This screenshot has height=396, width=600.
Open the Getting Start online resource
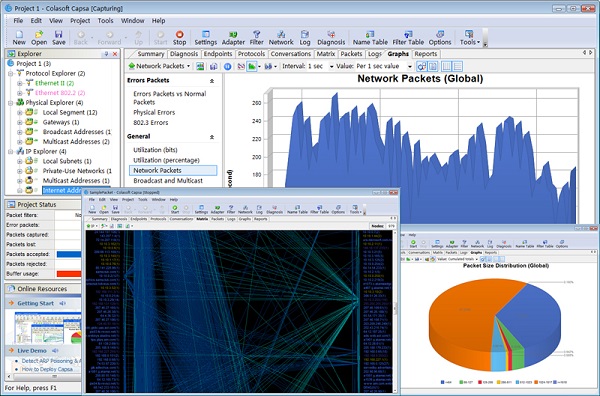coord(35,303)
